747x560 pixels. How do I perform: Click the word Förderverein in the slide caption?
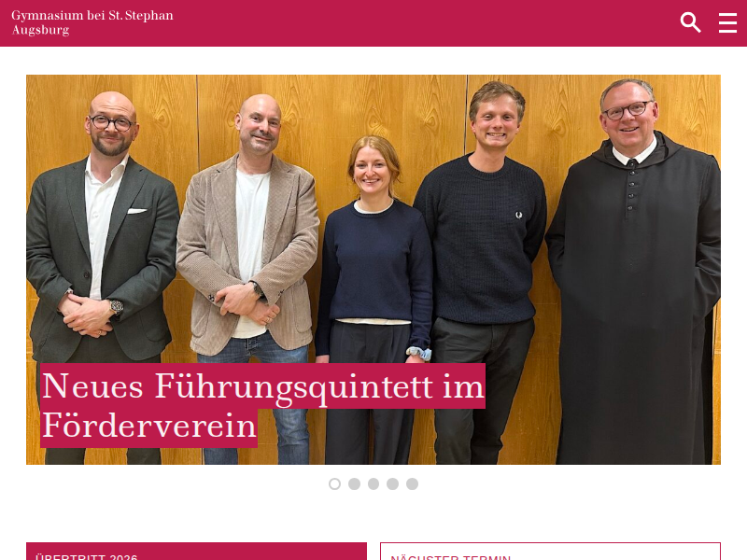pyautogui.click(x=149, y=427)
